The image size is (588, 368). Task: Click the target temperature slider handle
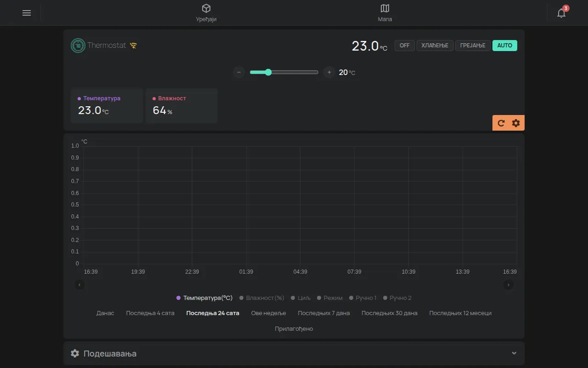point(268,72)
